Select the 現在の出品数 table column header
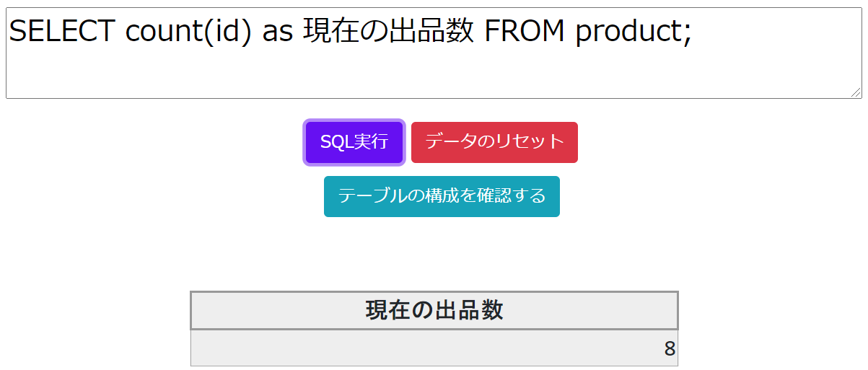868x370 pixels. pyautogui.click(x=434, y=310)
